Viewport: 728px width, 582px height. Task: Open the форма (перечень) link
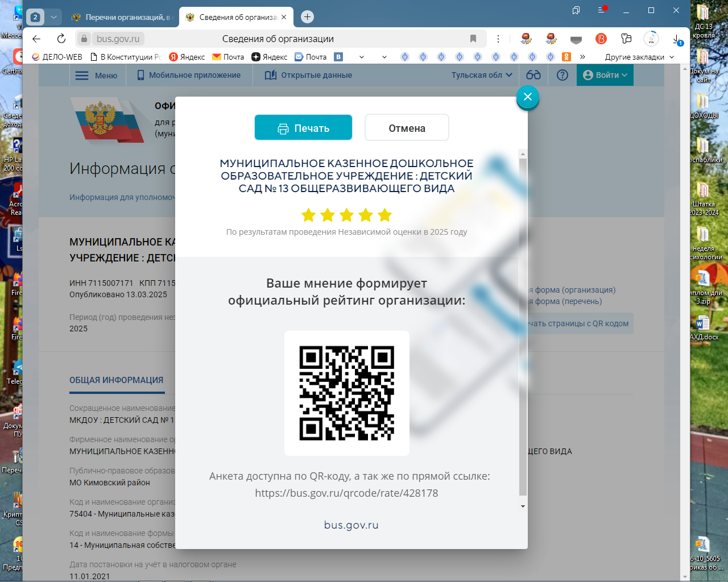(x=565, y=301)
